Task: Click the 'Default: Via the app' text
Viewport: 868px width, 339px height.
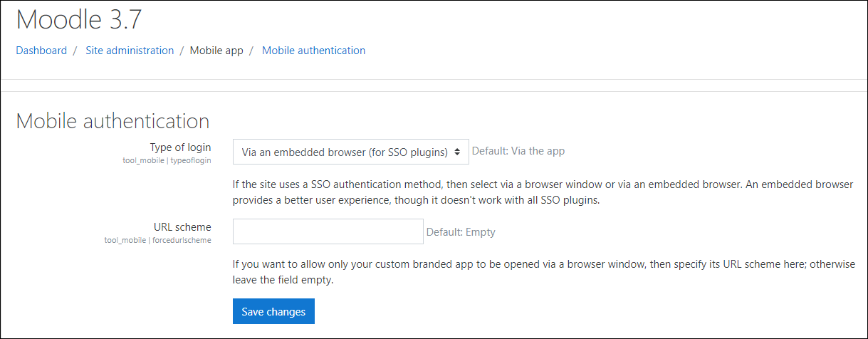Action: click(x=518, y=151)
